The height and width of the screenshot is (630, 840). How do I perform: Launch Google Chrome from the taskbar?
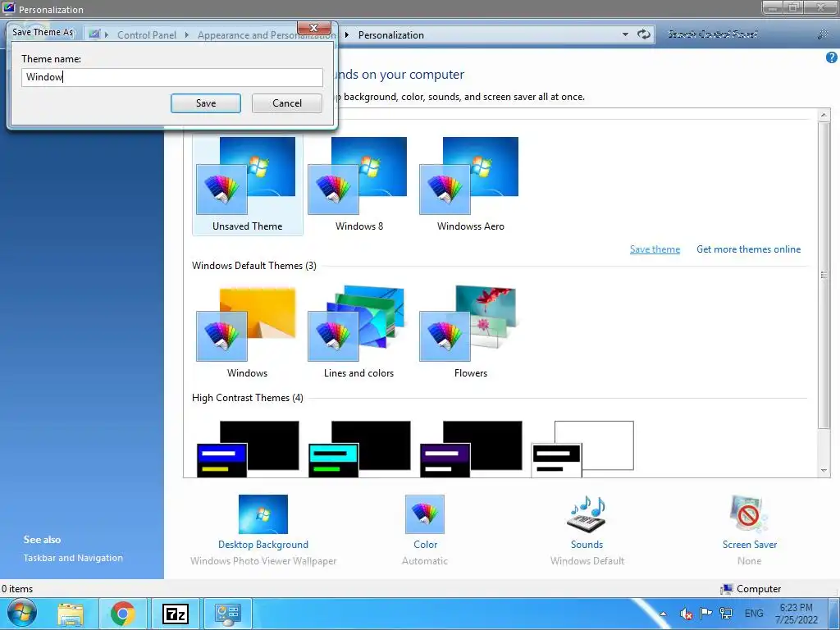pos(123,614)
